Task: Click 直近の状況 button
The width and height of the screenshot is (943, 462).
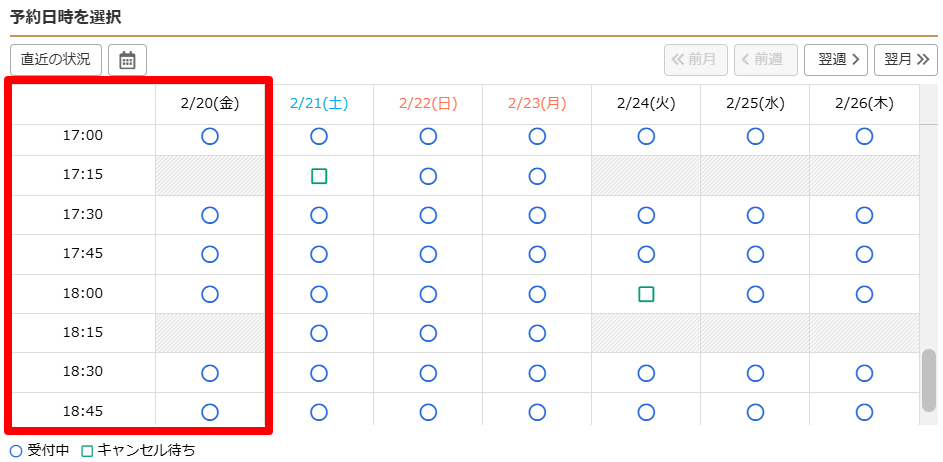Action: point(56,60)
